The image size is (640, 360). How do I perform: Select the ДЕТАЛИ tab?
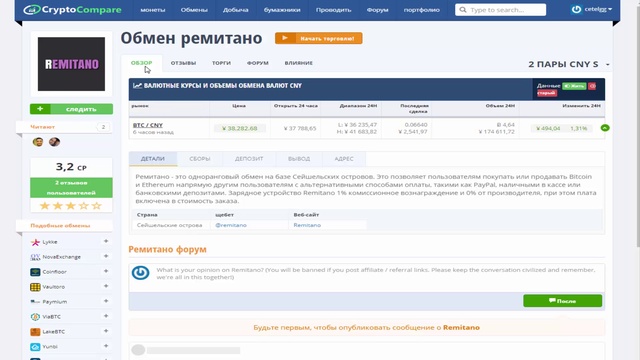coord(153,159)
